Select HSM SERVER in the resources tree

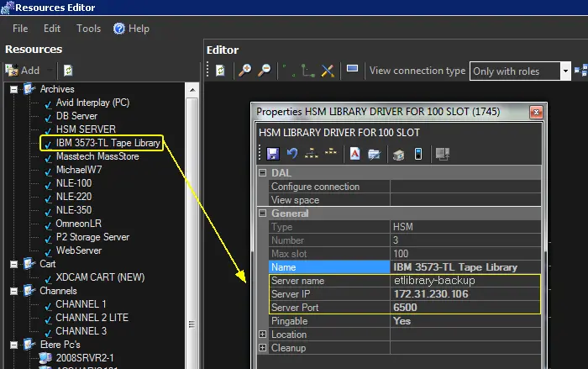pyautogui.click(x=85, y=129)
